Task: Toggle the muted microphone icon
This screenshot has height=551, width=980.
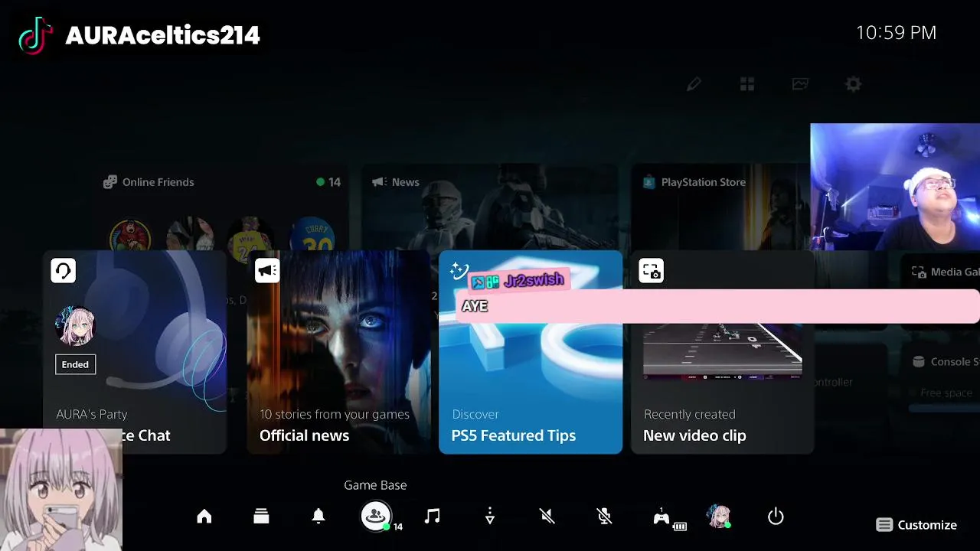Action: 604,517
